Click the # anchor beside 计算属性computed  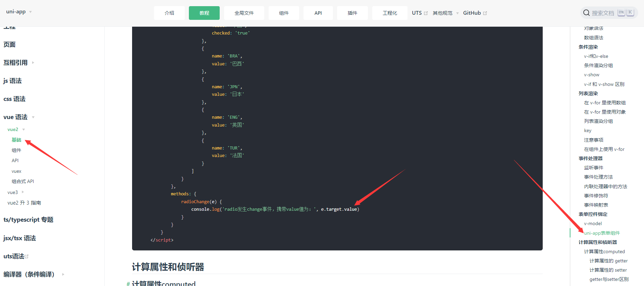coord(128,284)
